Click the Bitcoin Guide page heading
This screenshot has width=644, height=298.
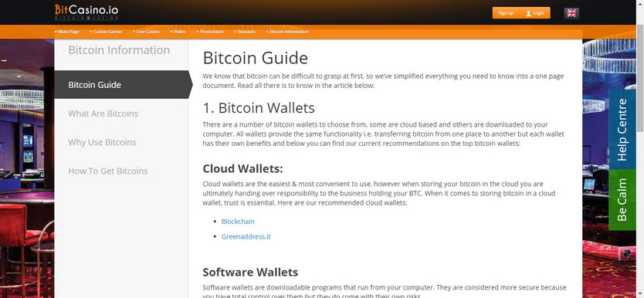(x=255, y=58)
